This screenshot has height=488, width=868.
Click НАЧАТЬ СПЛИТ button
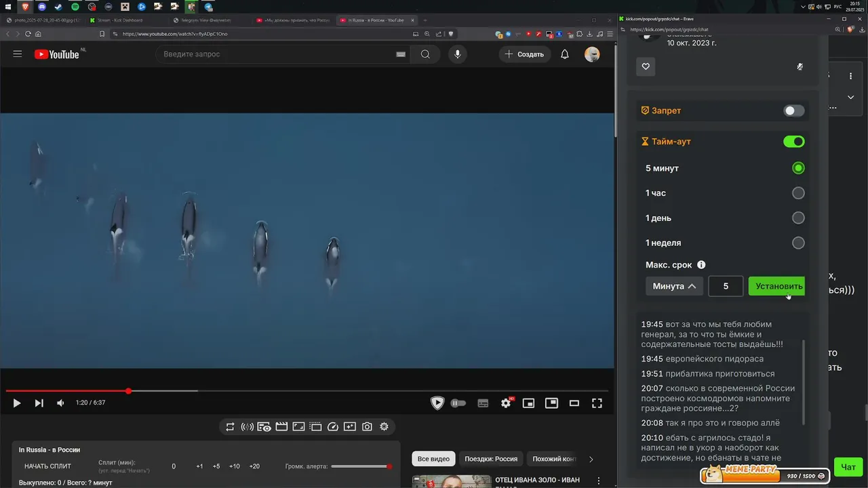(47, 466)
